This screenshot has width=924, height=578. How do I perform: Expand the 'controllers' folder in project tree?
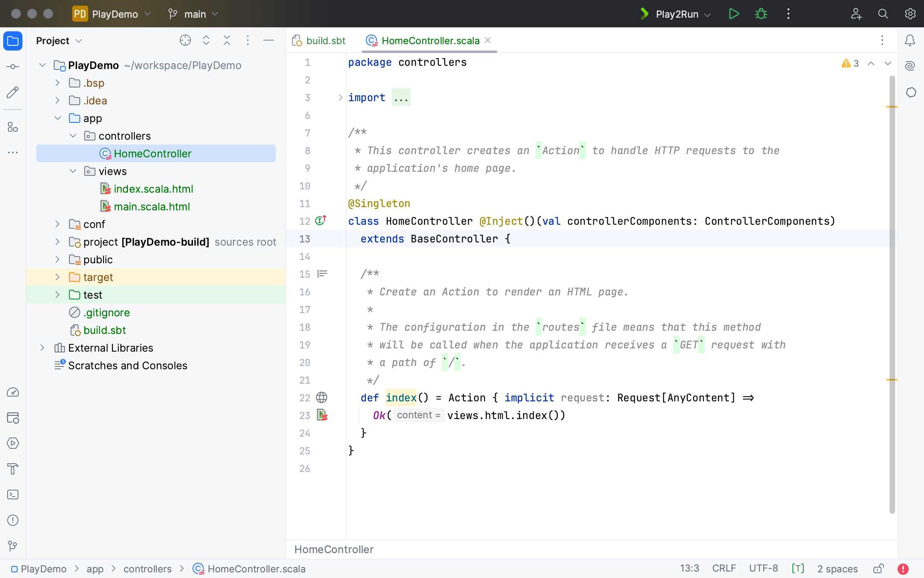point(73,136)
